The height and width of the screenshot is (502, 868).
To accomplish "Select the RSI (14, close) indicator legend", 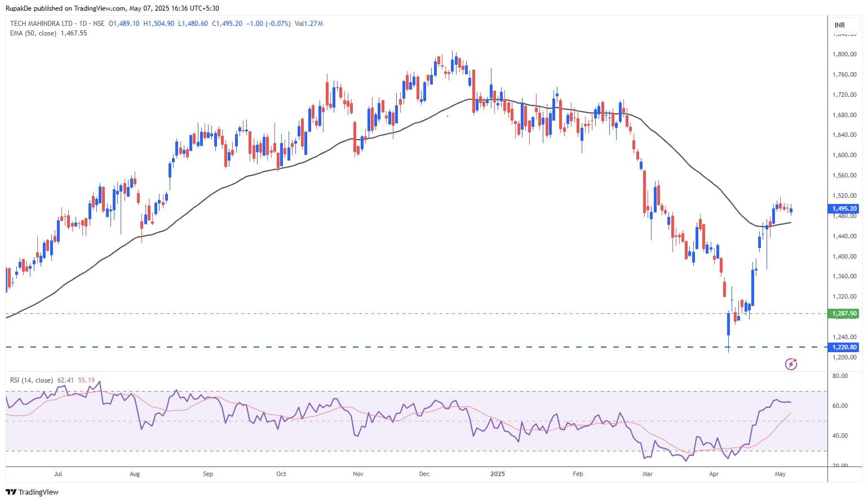I will (32, 380).
